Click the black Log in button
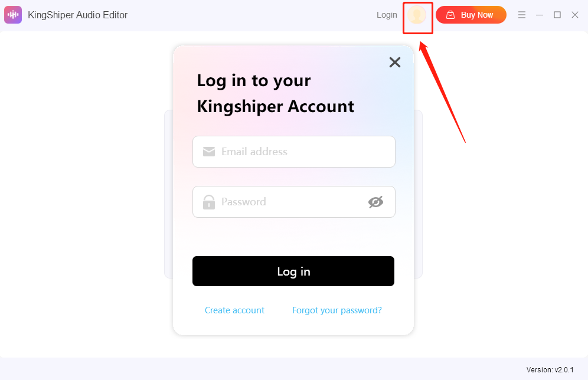Screen dimensions: 588x380 293,271
